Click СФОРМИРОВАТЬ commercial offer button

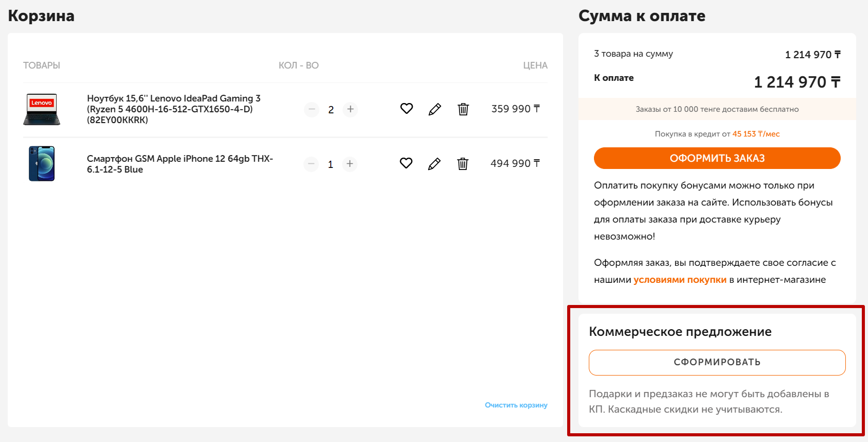(717, 363)
